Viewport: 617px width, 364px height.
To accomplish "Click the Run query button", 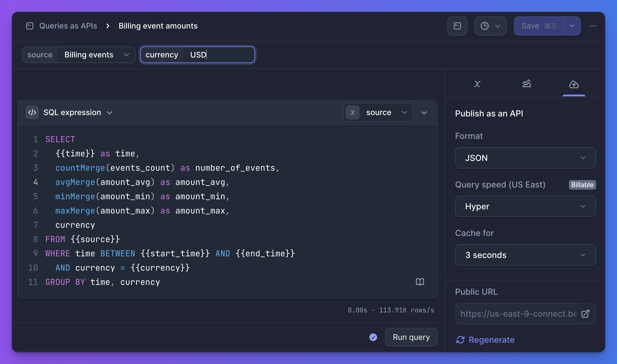I will tap(411, 337).
